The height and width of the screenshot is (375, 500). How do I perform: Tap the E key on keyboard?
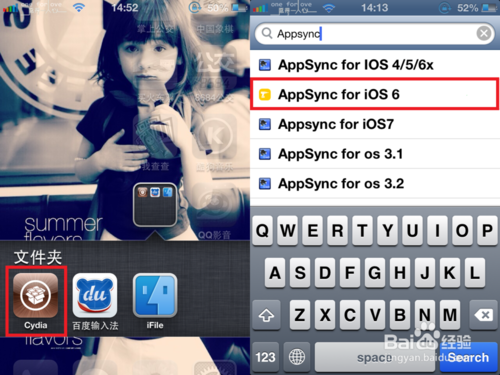(312, 231)
